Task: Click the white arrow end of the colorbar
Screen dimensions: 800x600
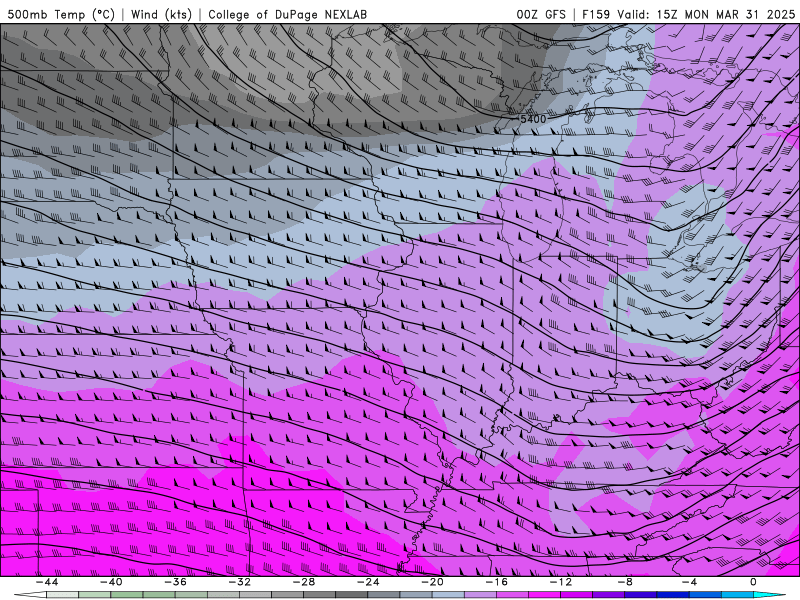Action: pyautogui.click(x=31, y=595)
